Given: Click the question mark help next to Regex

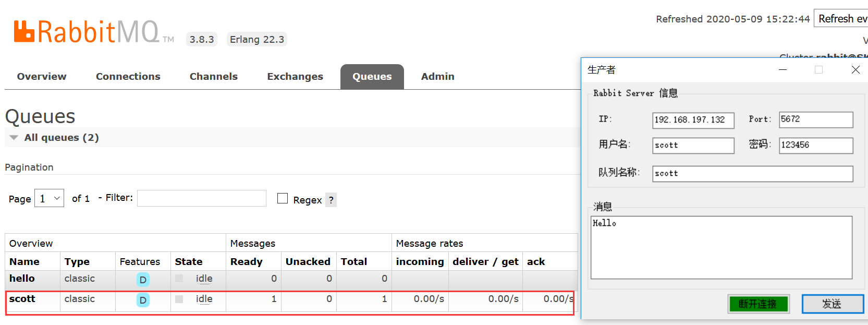Looking at the screenshot, I should point(331,200).
